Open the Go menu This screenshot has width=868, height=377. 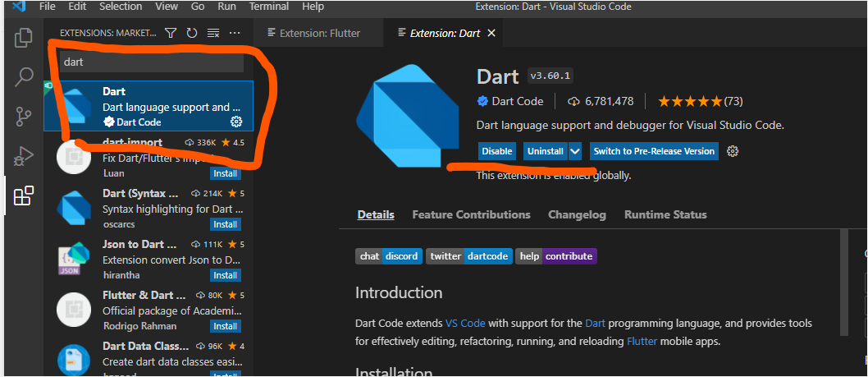(x=198, y=7)
